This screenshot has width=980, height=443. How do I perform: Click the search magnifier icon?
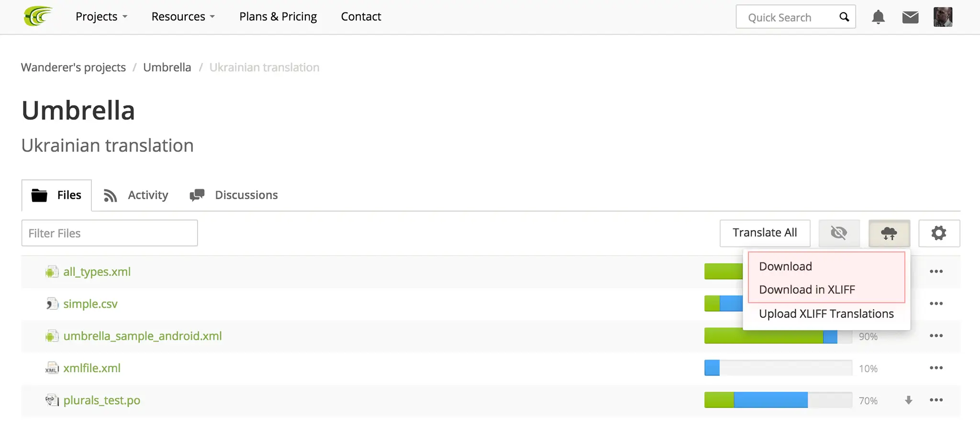coord(844,17)
